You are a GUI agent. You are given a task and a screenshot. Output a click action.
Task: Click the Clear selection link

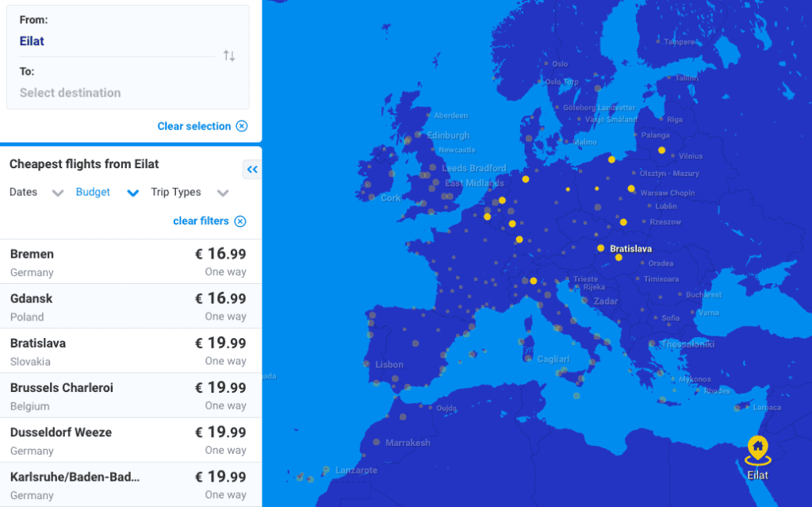pyautogui.click(x=194, y=126)
